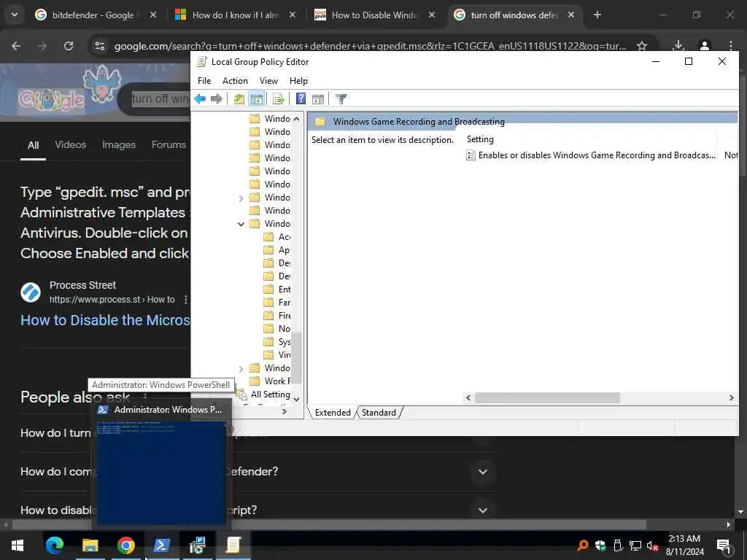This screenshot has width=747, height=560.
Task: Open 'How to Disable the Micros' result link
Action: [x=105, y=320]
